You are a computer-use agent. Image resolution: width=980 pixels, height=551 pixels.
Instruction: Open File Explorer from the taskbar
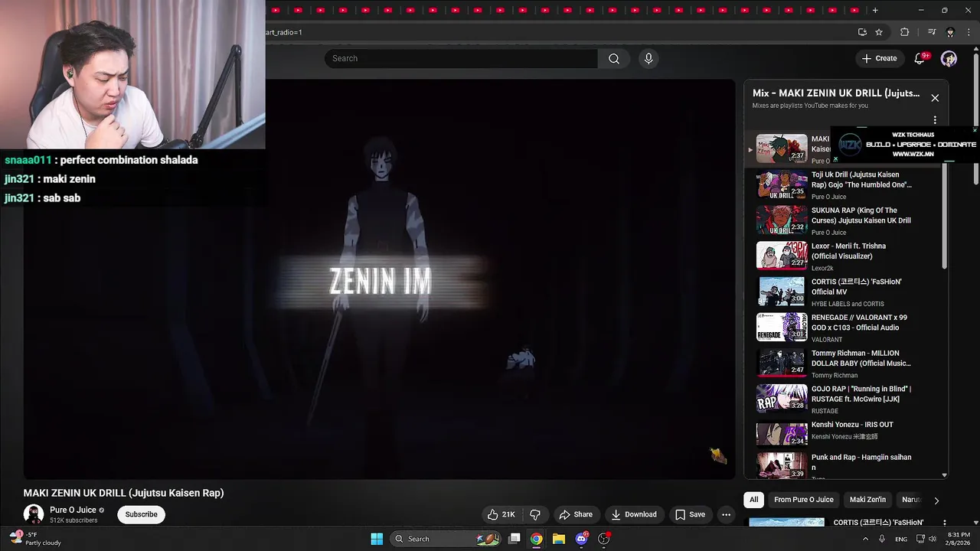point(559,539)
